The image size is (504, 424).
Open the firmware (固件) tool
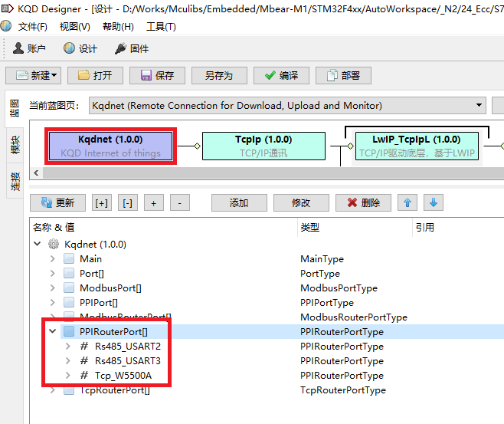(132, 48)
